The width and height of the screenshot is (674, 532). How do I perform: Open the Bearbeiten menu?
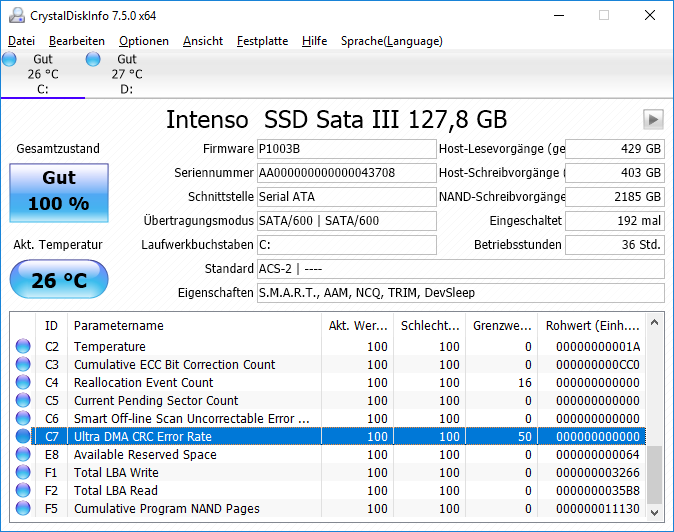[x=77, y=41]
